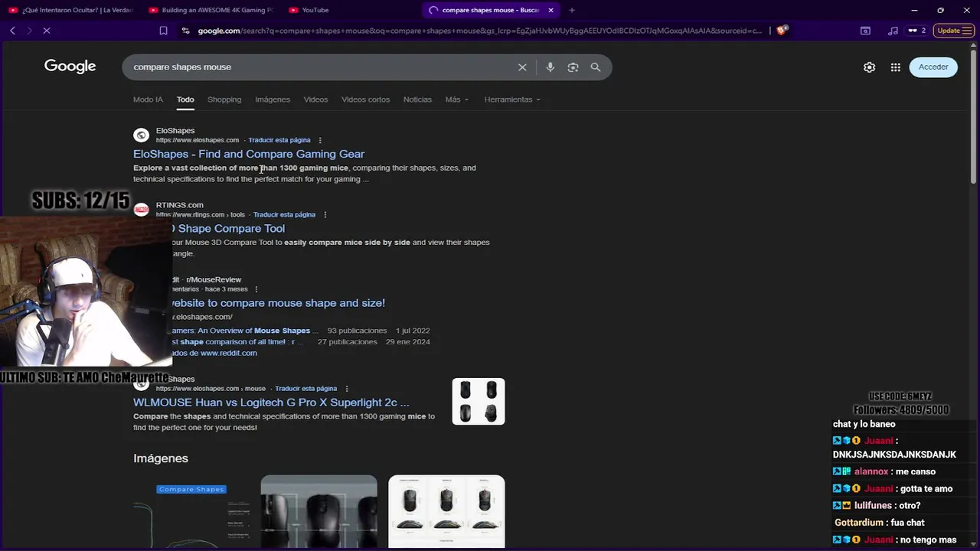
Task: Open the middle grey mice image thumbnail
Action: (318, 511)
